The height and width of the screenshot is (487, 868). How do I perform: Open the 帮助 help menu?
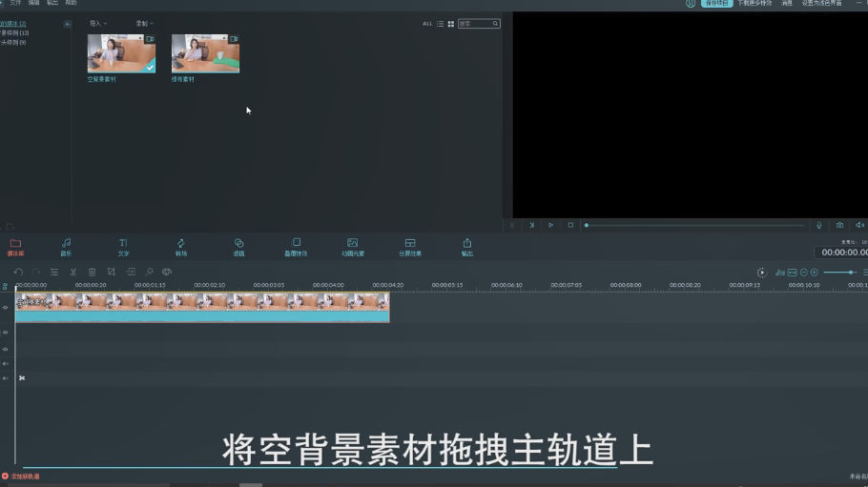71,3
